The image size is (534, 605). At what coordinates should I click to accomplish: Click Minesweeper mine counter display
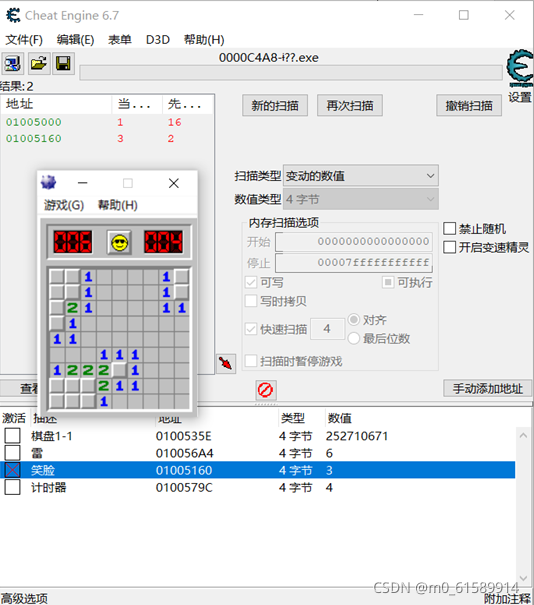click(x=73, y=242)
